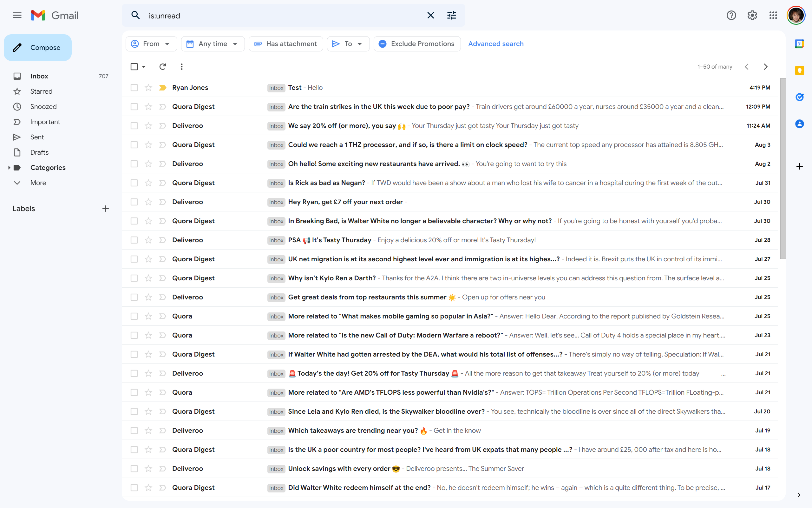Mark the Is Rick as bad as Negan email as important
Image resolution: width=812 pixels, height=508 pixels.
tap(163, 183)
